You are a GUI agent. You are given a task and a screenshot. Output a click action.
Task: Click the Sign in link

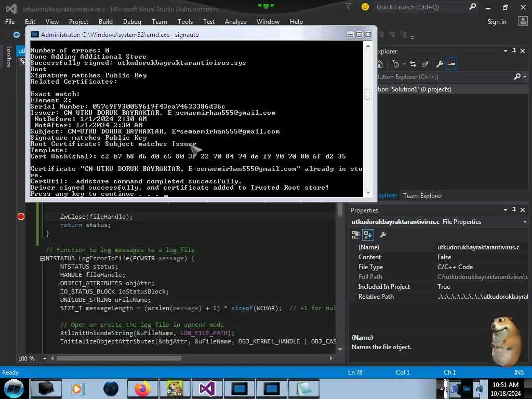click(497, 22)
